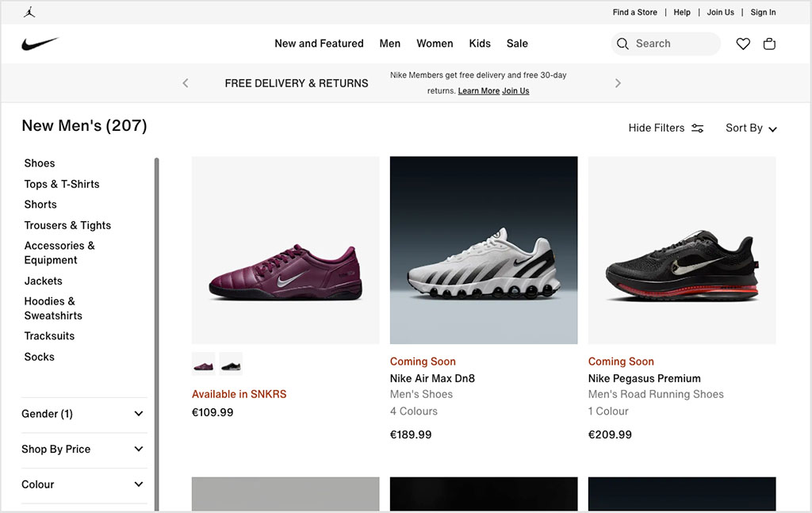The image size is (812, 513).
Task: Click the Hide Filters button
Action: tap(665, 128)
